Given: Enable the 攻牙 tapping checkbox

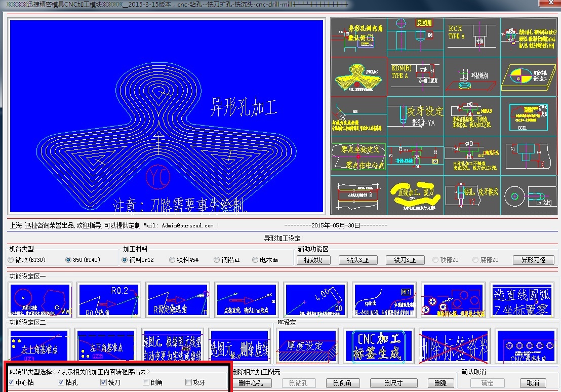Looking at the screenshot, I should point(189,382).
